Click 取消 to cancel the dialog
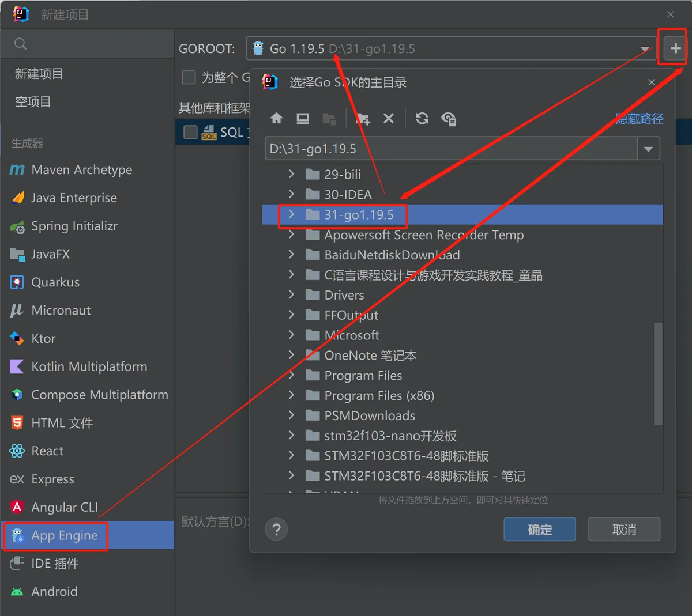 (624, 529)
